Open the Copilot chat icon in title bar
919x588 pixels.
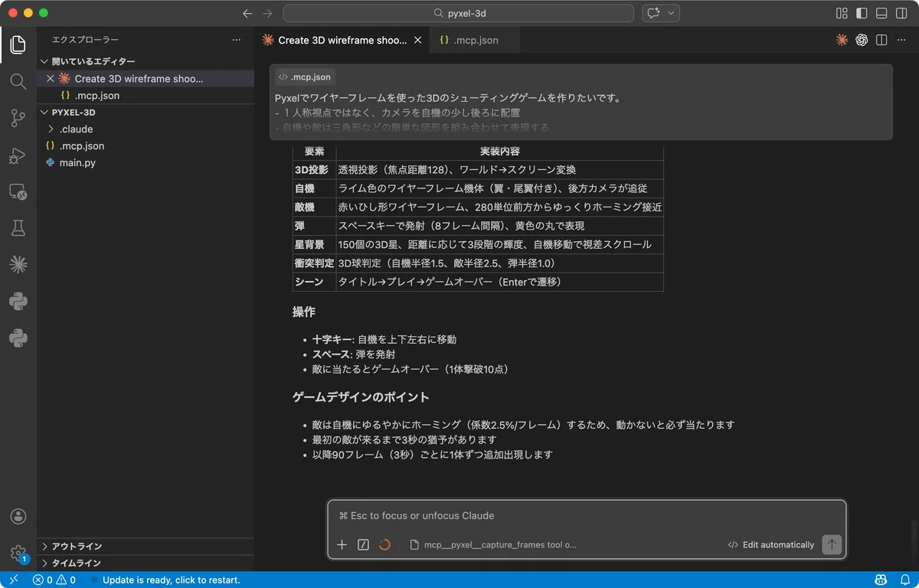pyautogui.click(x=653, y=13)
